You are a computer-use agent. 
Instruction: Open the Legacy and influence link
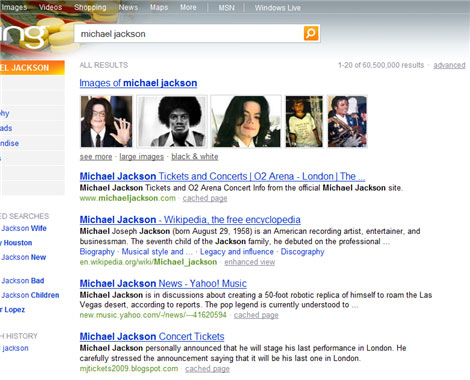[x=237, y=252]
